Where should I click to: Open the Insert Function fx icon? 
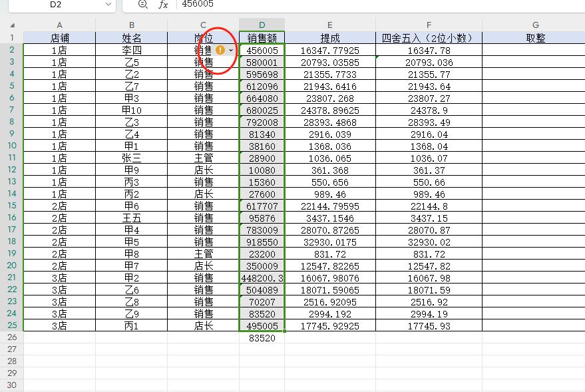(163, 5)
